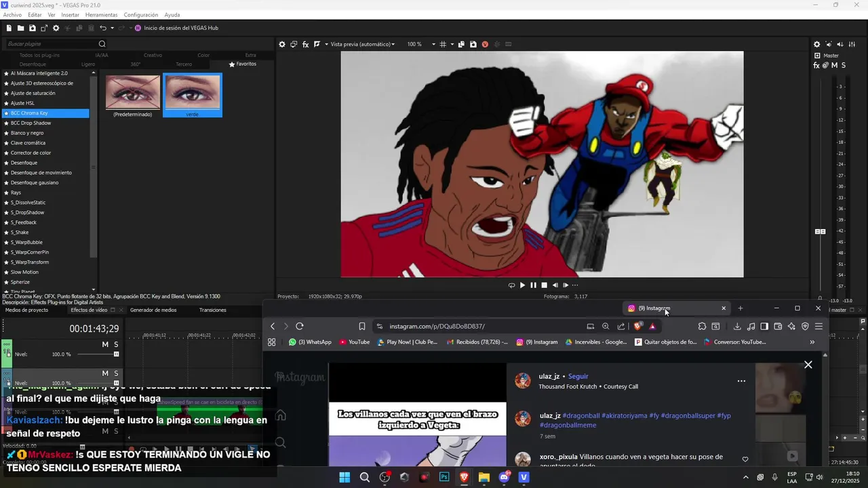Open Photoshop from the taskbar
868x488 pixels.
(x=444, y=477)
